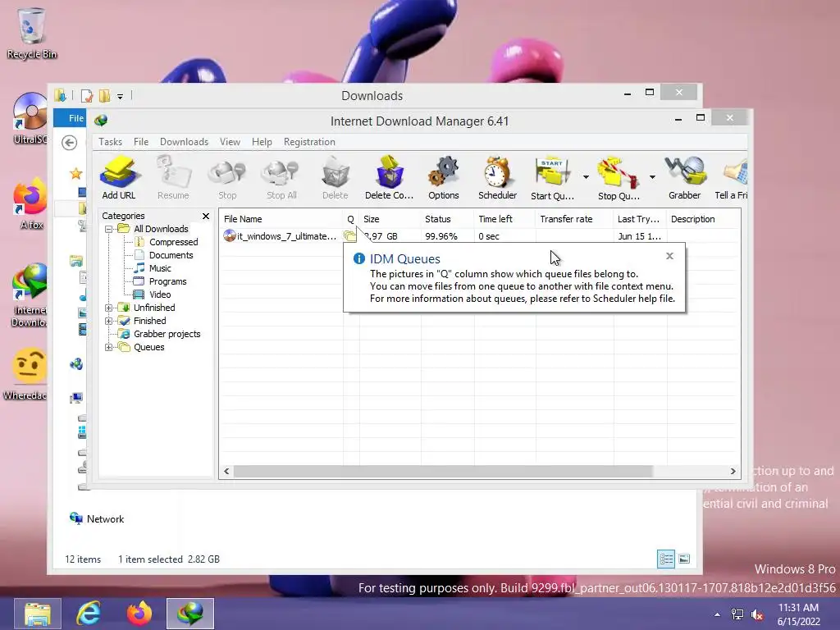This screenshot has height=630, width=840.
Task: Select Network in Explorer navigation pane
Action: click(x=105, y=519)
